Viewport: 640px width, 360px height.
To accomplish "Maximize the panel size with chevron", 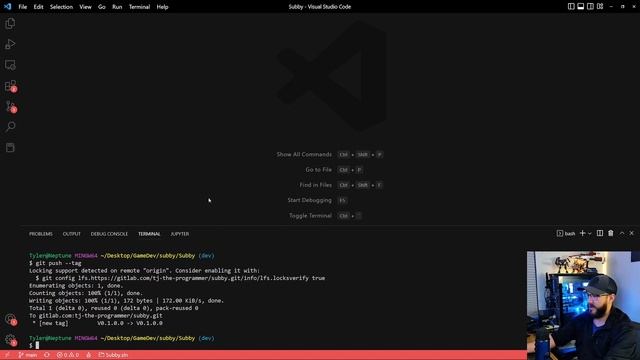I will [622, 233].
